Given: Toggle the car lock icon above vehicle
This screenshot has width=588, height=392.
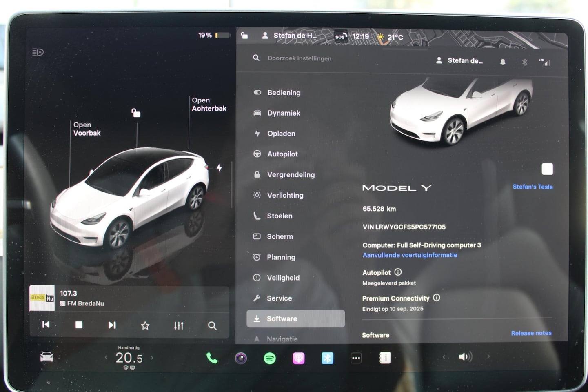Looking at the screenshot, I should [136, 113].
